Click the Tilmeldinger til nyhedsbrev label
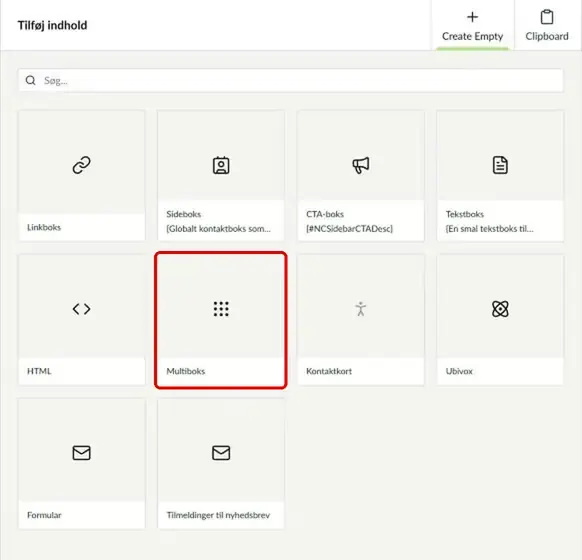 pos(218,515)
